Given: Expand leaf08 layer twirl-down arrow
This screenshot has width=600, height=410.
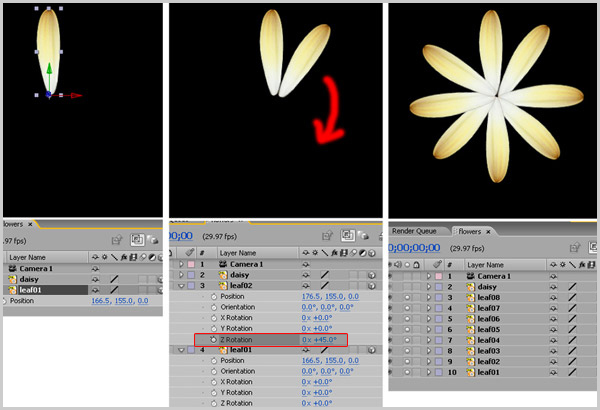Looking at the screenshot, I should click(429, 297).
